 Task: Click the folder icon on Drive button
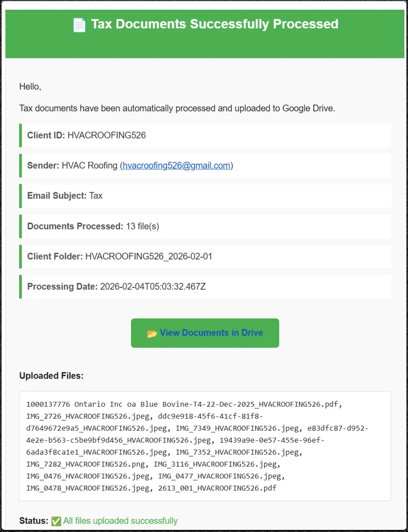(152, 334)
